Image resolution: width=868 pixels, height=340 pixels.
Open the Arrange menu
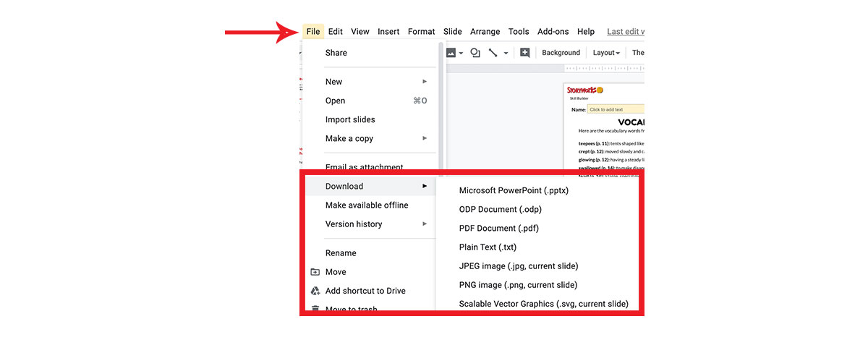pyautogui.click(x=485, y=32)
